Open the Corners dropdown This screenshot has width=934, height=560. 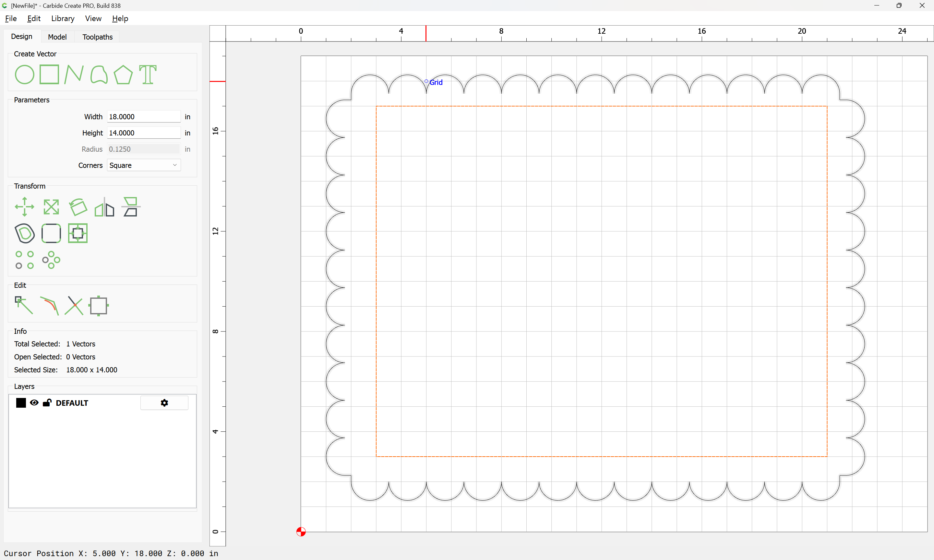click(143, 165)
